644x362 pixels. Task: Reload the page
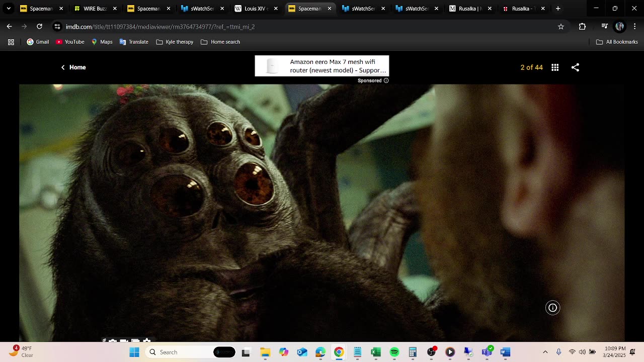(x=39, y=26)
